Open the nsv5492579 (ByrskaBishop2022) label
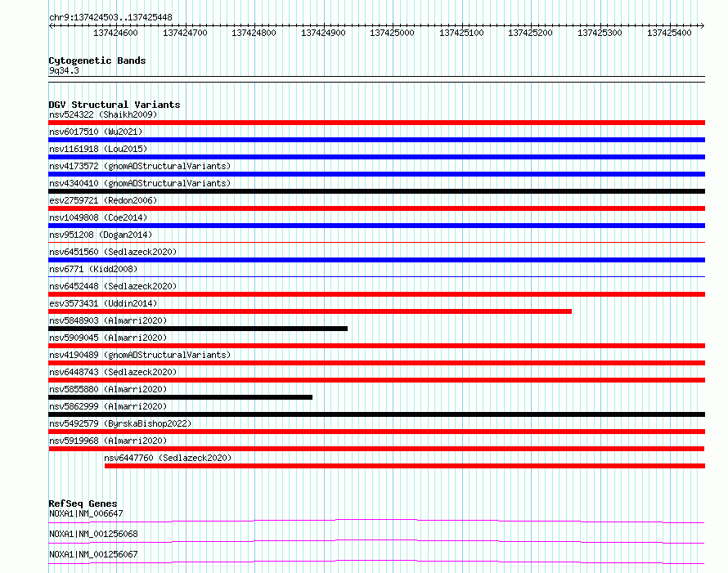 (x=120, y=423)
